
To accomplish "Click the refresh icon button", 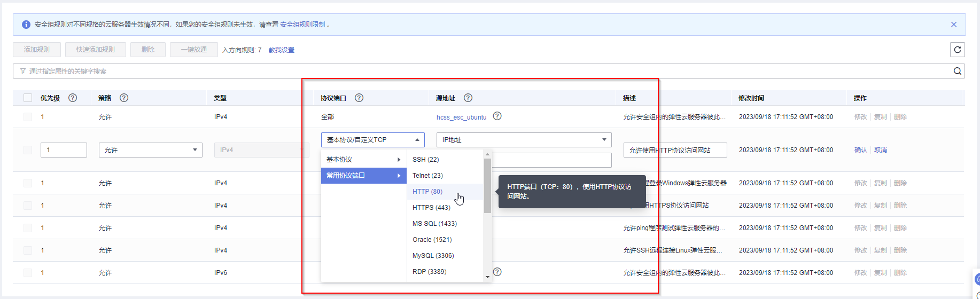I will tap(958, 50).
